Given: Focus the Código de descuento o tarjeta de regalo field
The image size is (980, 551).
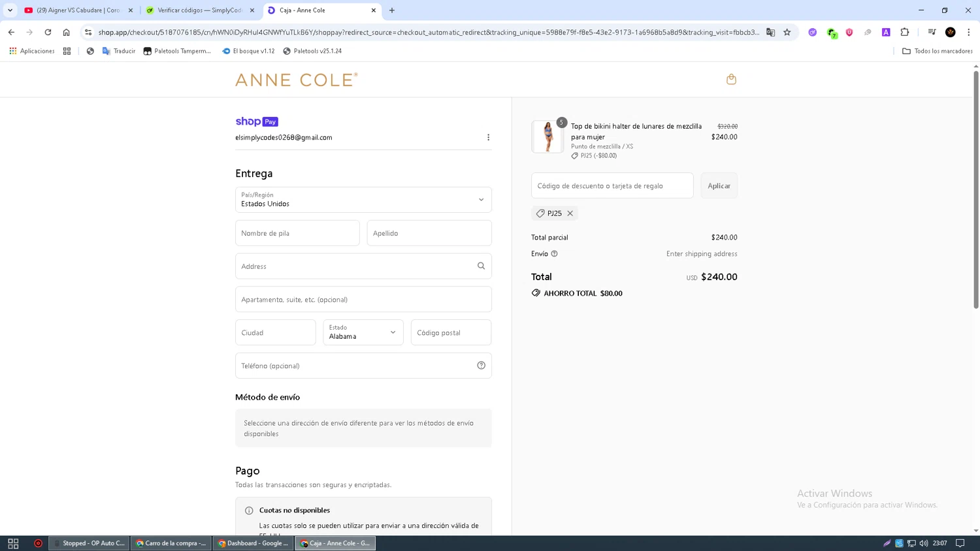Looking at the screenshot, I should click(x=612, y=185).
